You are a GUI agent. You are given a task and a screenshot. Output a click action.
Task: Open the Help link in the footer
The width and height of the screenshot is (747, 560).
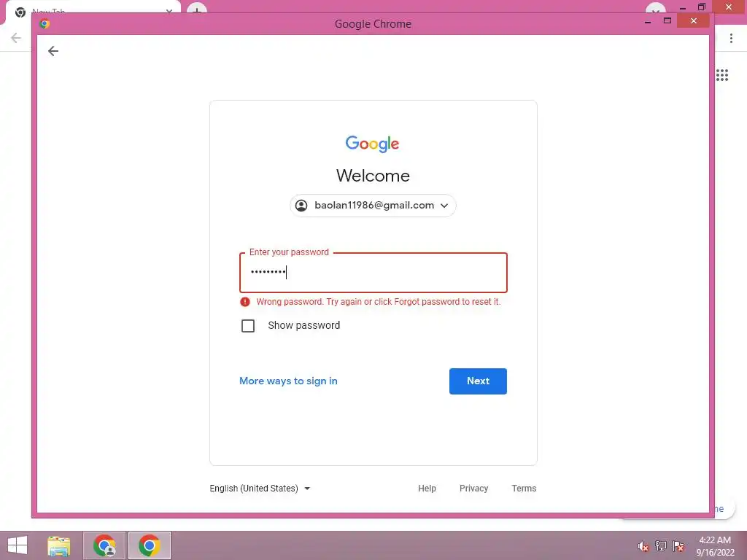pyautogui.click(x=427, y=488)
